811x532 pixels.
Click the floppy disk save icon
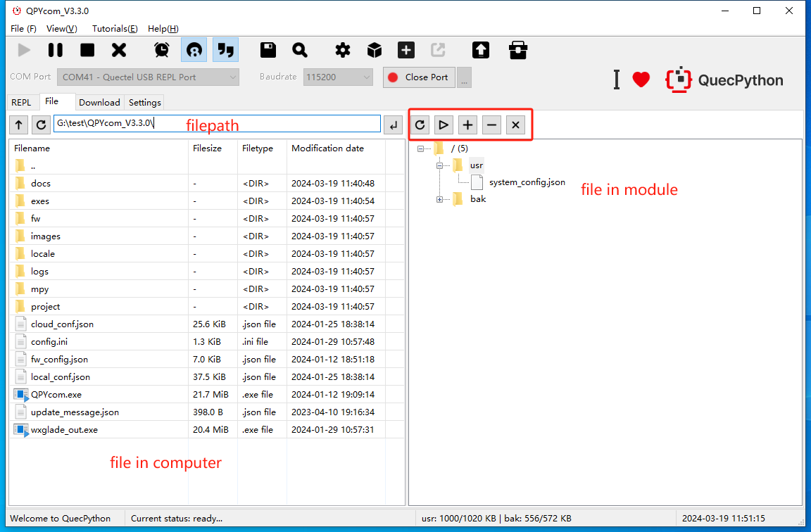268,50
